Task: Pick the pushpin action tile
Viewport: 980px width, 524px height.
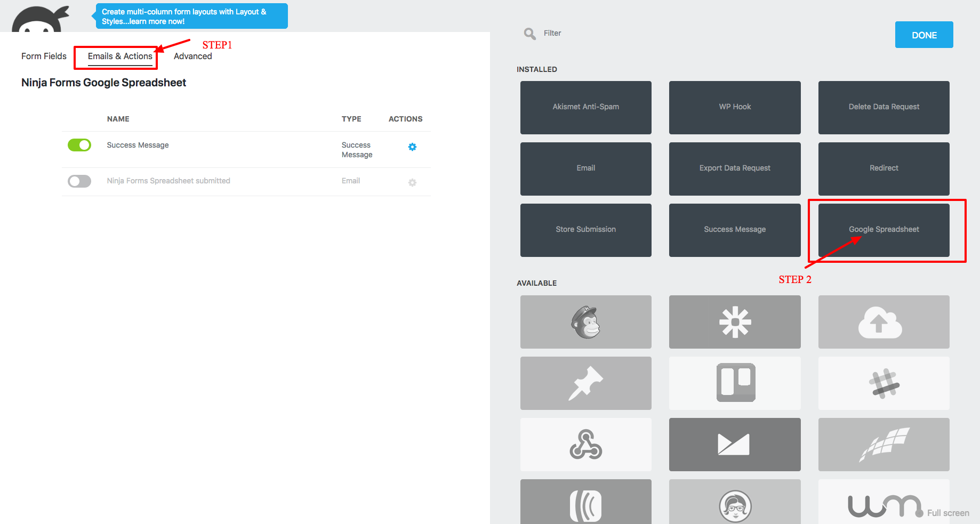Action: pyautogui.click(x=585, y=383)
